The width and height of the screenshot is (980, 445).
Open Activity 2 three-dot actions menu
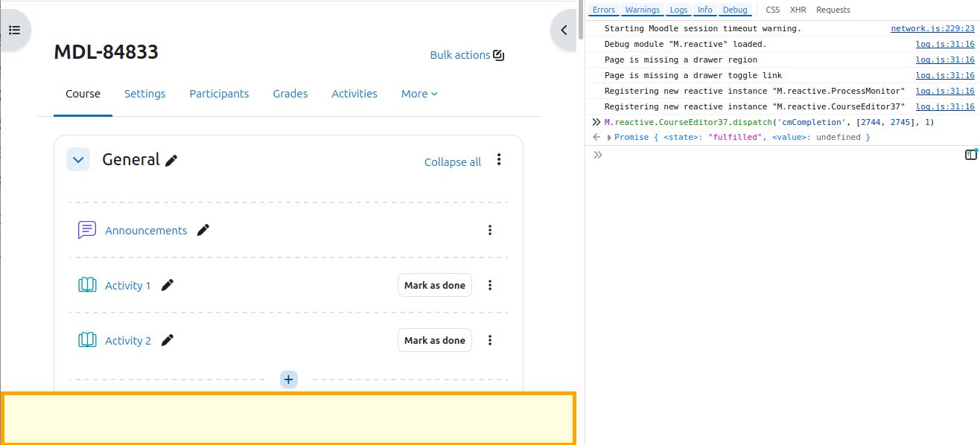click(490, 340)
